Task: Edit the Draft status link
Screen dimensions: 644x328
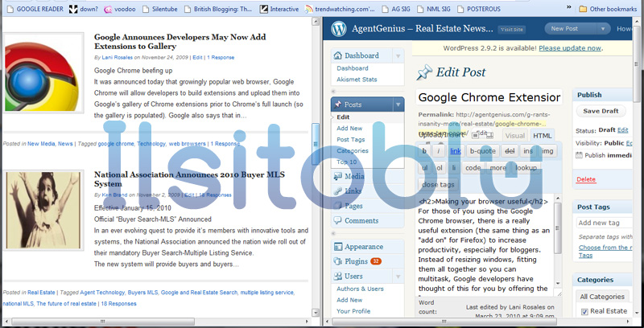Action: coord(622,130)
